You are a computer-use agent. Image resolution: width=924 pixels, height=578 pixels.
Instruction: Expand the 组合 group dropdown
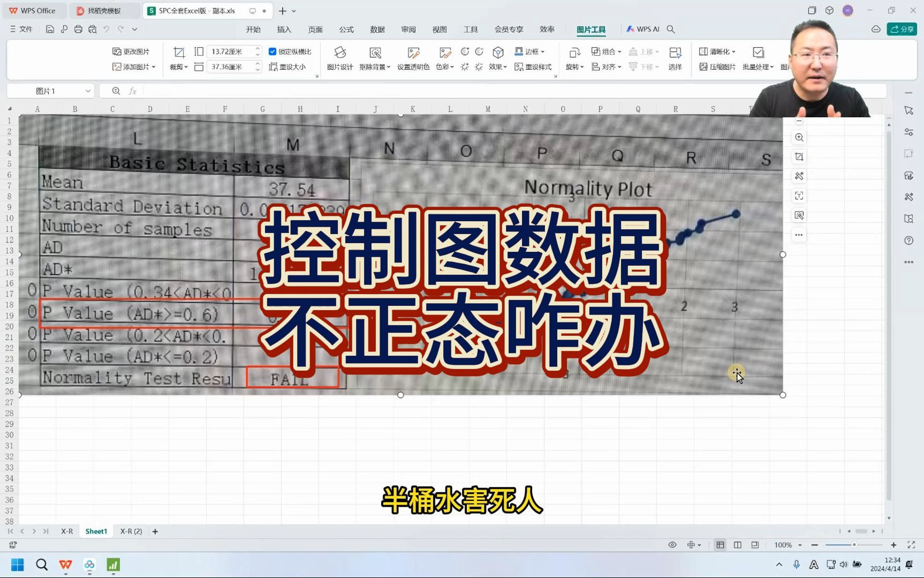pyautogui.click(x=605, y=51)
